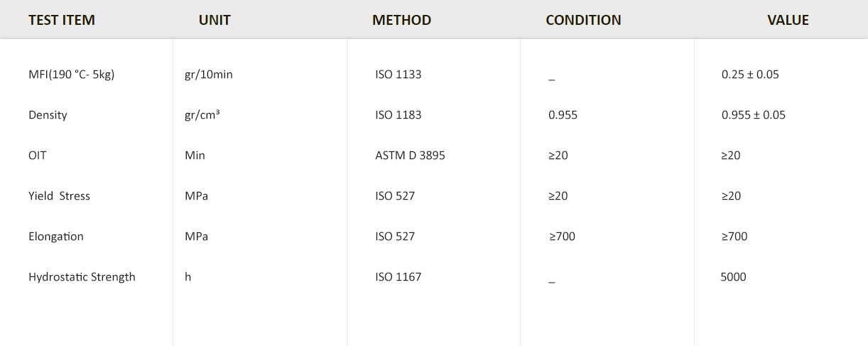Click the ASTM D 3895 method cell
Screen dimensions: 868x346
410,155
